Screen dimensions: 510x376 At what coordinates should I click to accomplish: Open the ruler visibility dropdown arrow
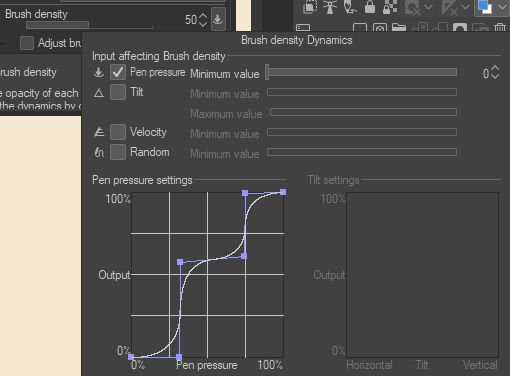point(465,7)
